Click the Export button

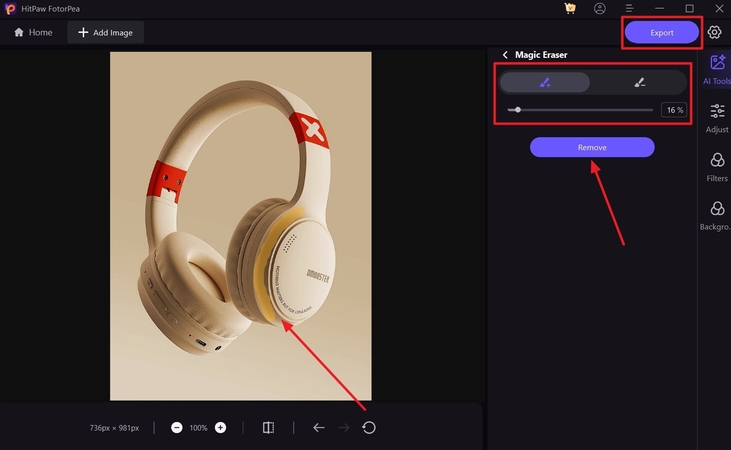click(x=662, y=33)
